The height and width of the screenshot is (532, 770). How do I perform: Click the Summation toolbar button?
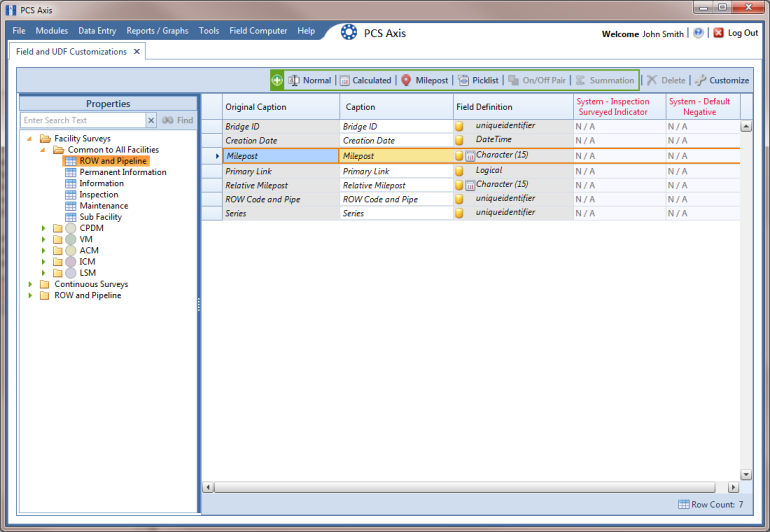[605, 80]
